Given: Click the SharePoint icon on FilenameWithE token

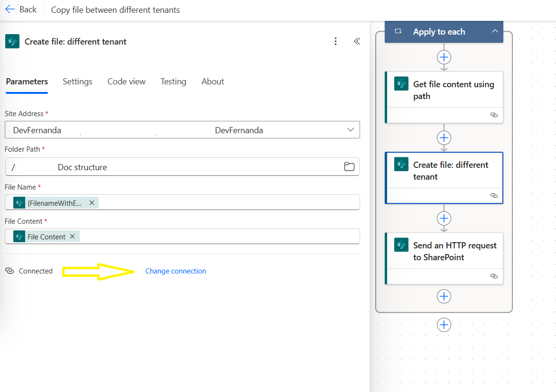Looking at the screenshot, I should [19, 203].
